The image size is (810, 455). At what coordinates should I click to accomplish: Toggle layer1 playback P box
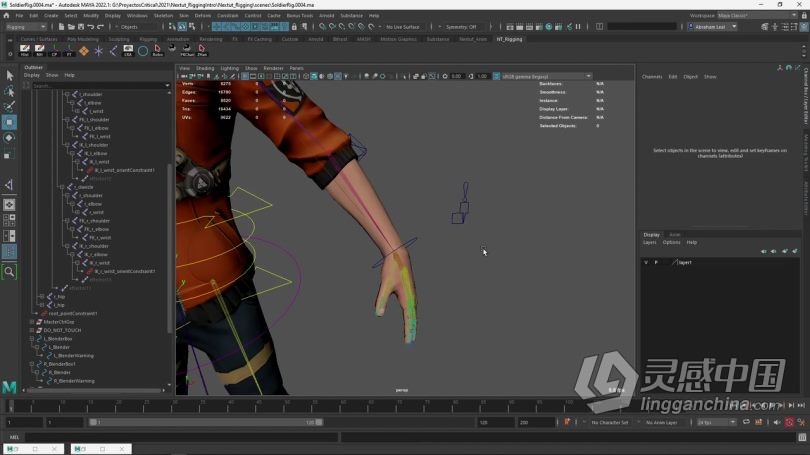click(x=656, y=262)
